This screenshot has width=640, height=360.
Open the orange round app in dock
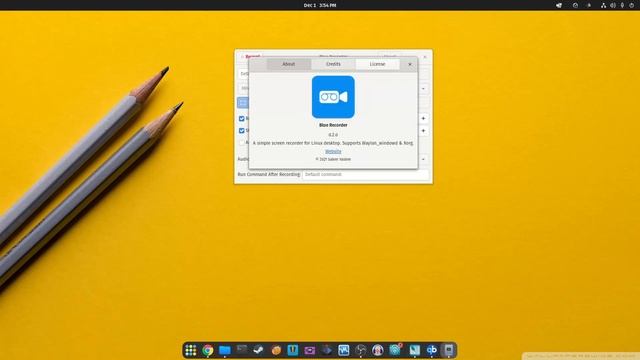pyautogui.click(x=276, y=350)
